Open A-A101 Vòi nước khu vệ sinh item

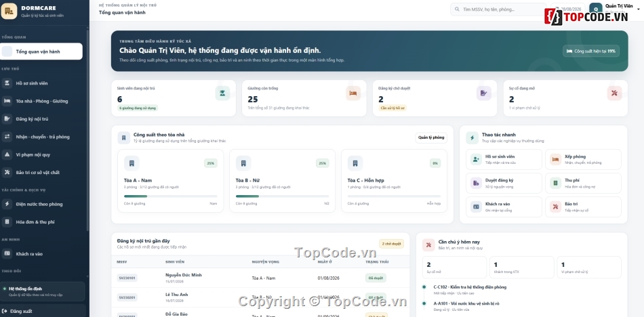[466, 303]
